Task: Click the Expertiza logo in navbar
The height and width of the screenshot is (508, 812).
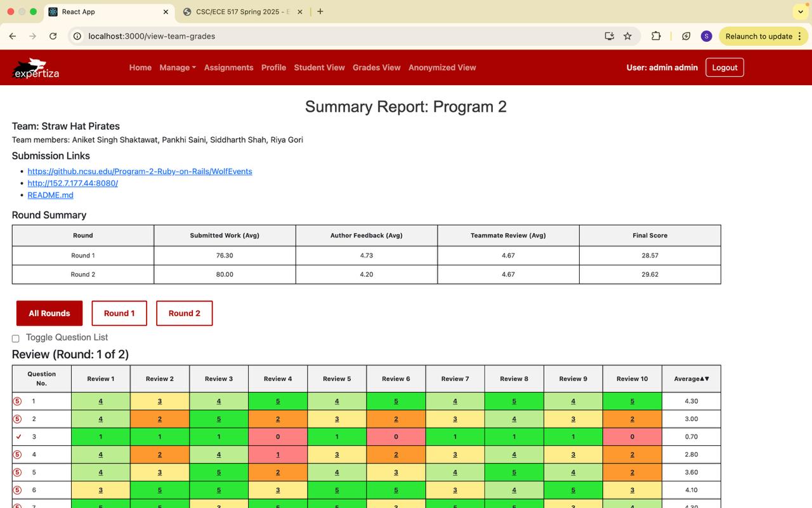Action: 36,68
